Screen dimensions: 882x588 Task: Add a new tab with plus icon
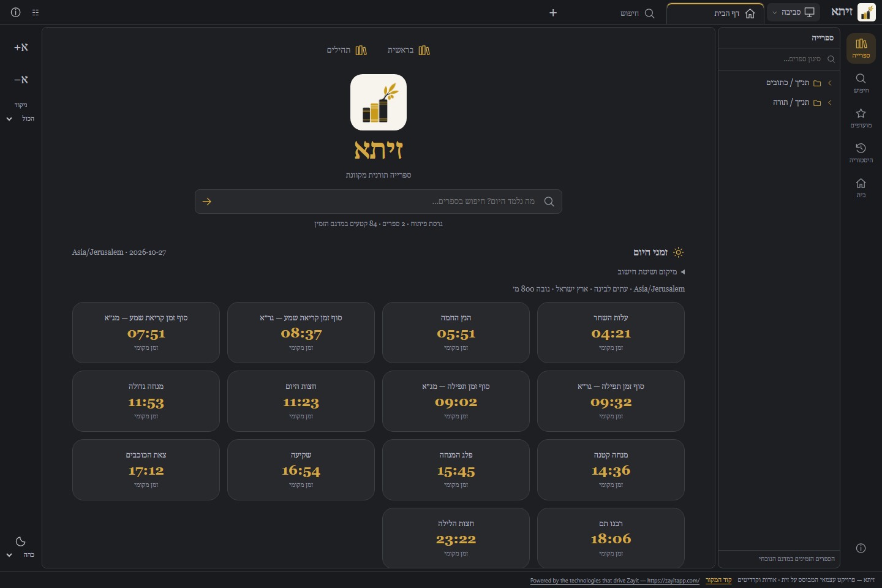[553, 13]
